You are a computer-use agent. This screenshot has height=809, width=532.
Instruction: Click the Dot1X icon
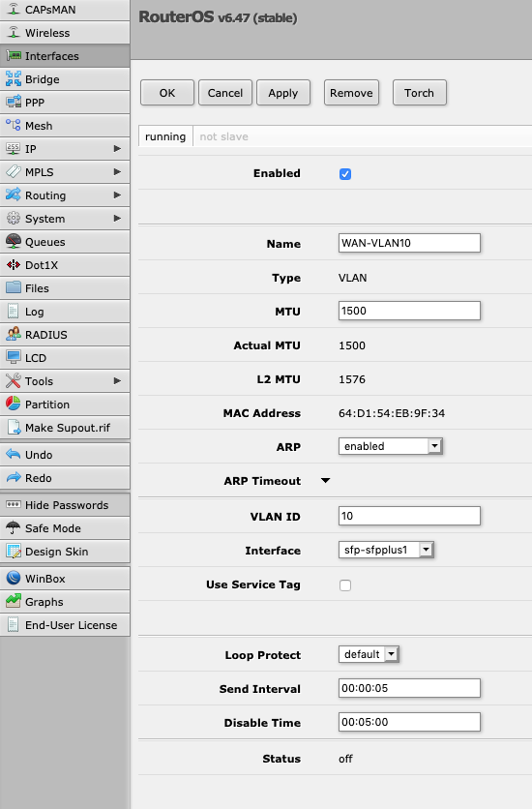14,265
